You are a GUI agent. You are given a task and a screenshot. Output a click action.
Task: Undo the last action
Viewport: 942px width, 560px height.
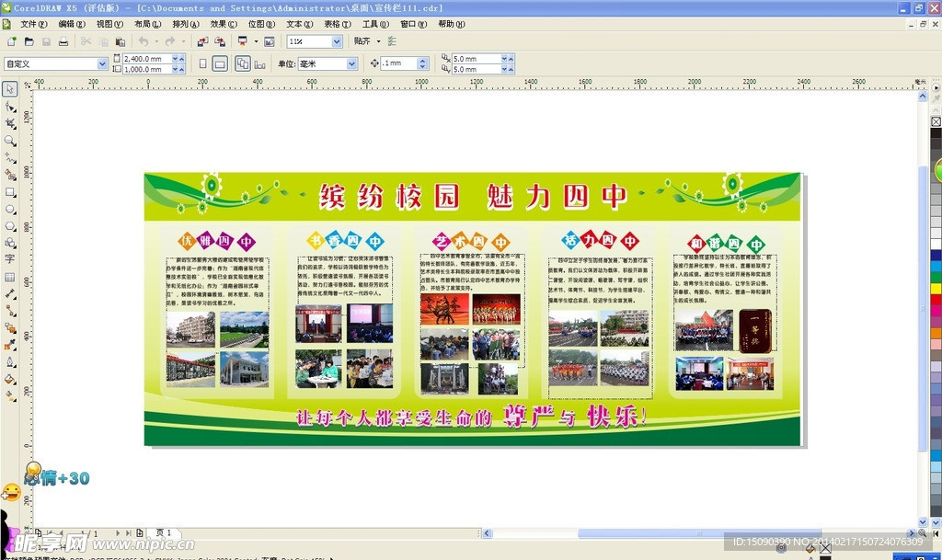coord(143,41)
